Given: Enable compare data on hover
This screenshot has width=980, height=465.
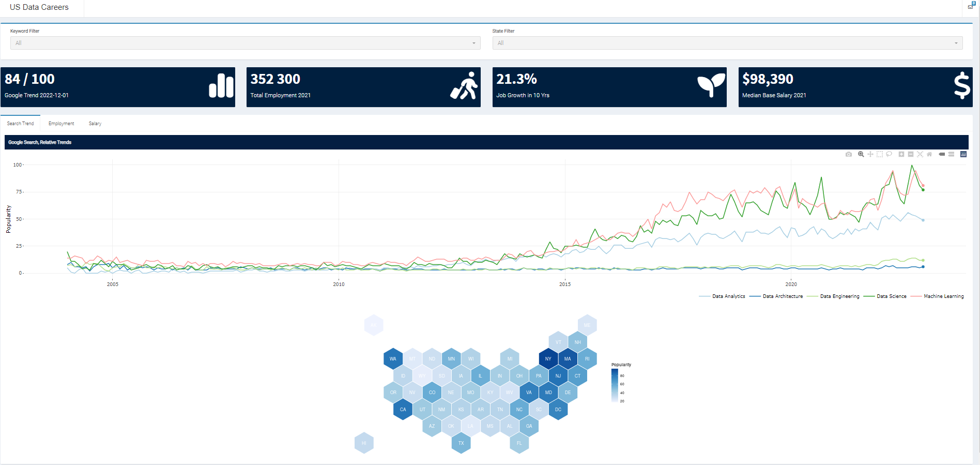Looking at the screenshot, I should [x=951, y=154].
